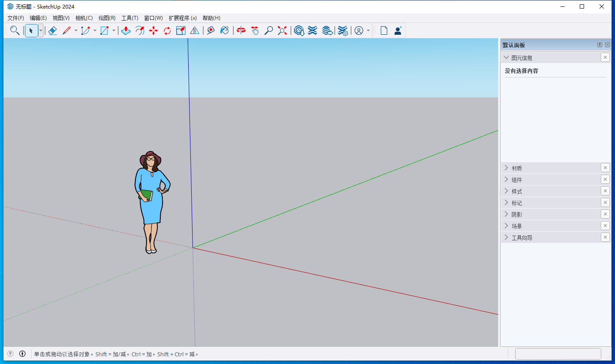Collapse the 图元信息 panel
Viewport: 615px width, 364px height.
(x=506, y=57)
